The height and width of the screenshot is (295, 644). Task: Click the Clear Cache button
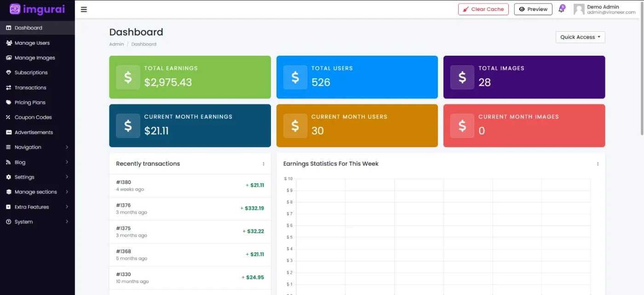click(x=483, y=9)
